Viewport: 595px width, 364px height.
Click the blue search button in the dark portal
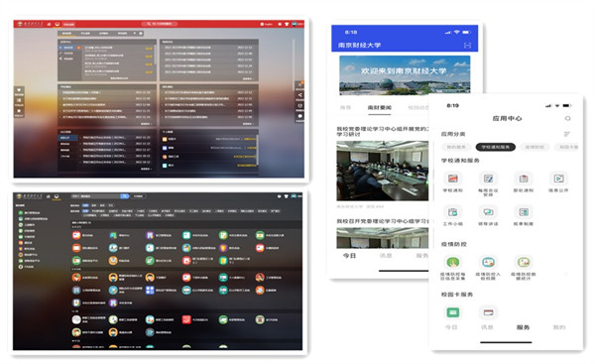[125, 196]
